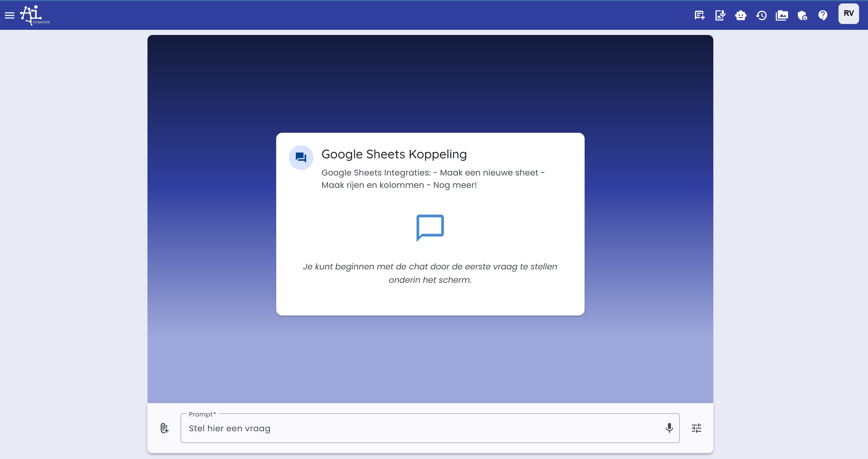Start a new chat via header icon
Viewport: 868px width, 459px height.
click(699, 15)
